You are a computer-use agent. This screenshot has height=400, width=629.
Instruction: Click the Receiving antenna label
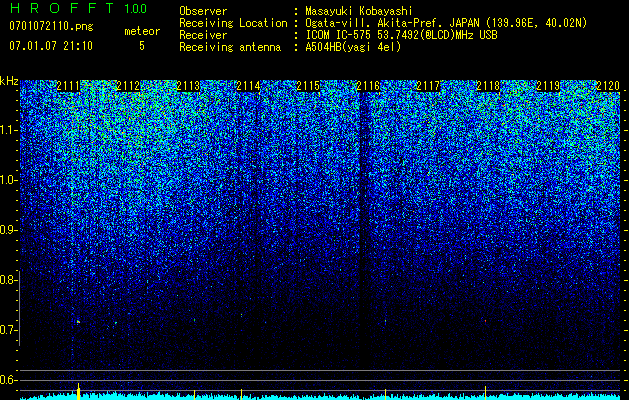230,47
